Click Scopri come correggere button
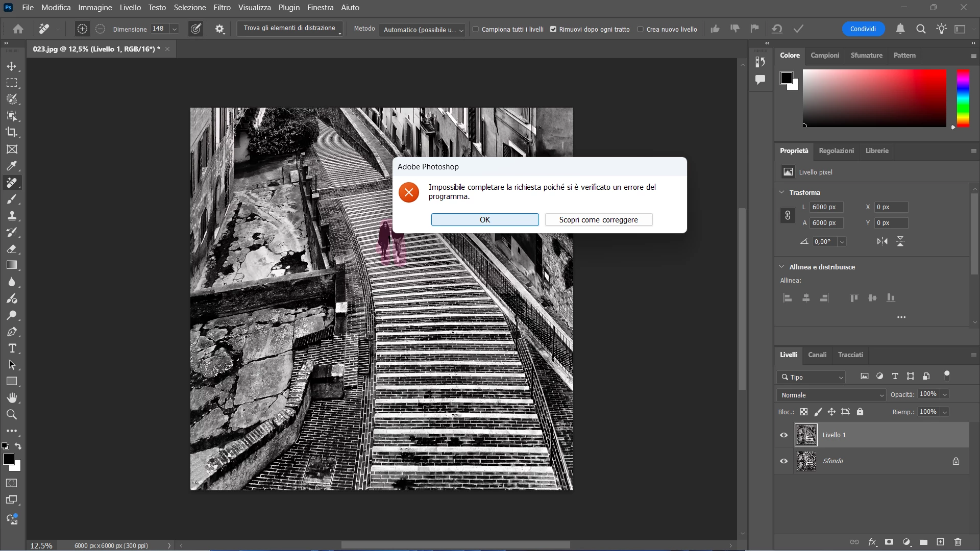The width and height of the screenshot is (980, 551). point(598,219)
